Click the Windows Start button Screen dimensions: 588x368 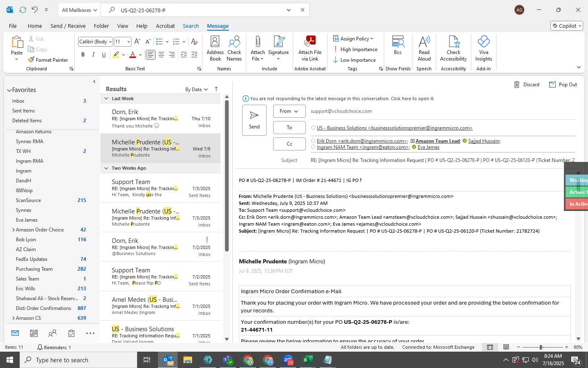(10, 360)
